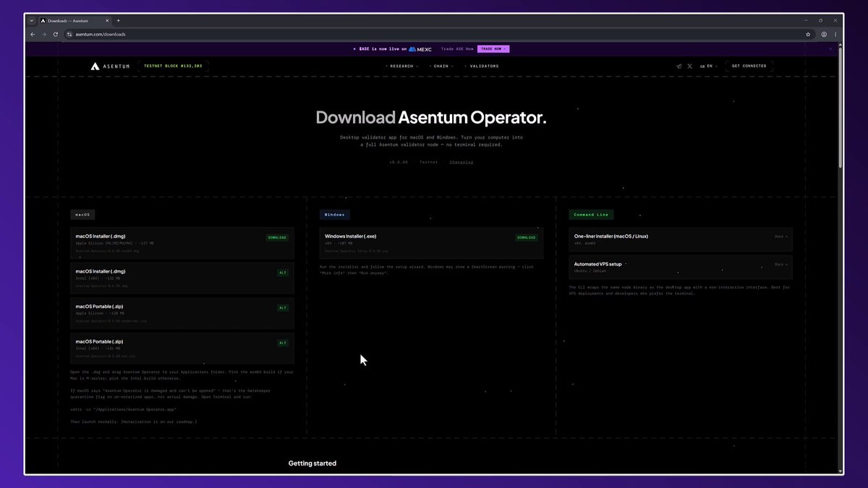Click ALT for Intel macOS Portable (.zip)
This screenshot has width=868, height=488.
283,343
